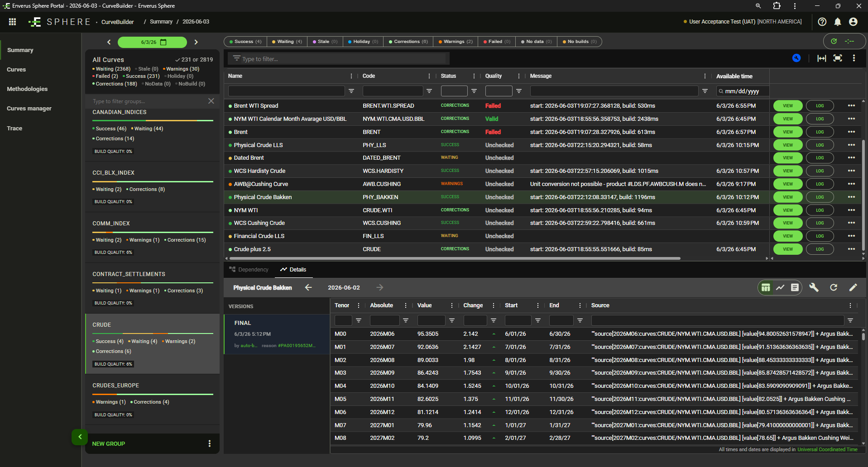Go to next curve date with forward arrow

[x=380, y=287]
